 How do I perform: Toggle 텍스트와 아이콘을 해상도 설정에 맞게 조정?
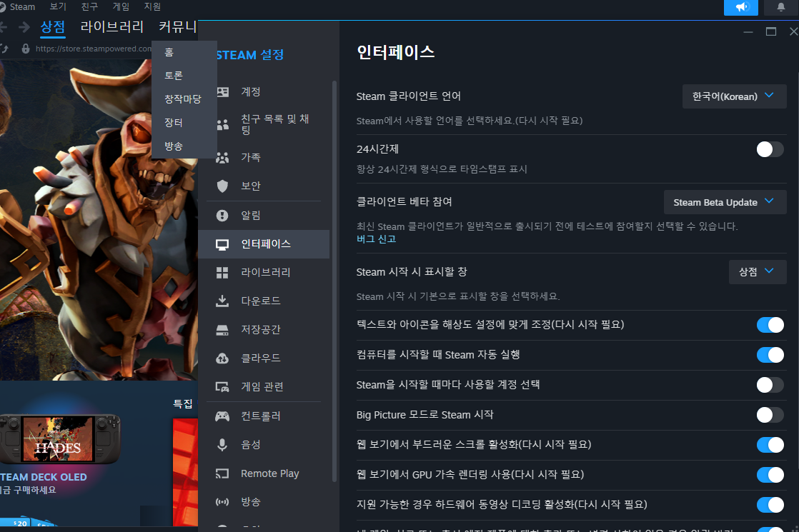[770, 325]
